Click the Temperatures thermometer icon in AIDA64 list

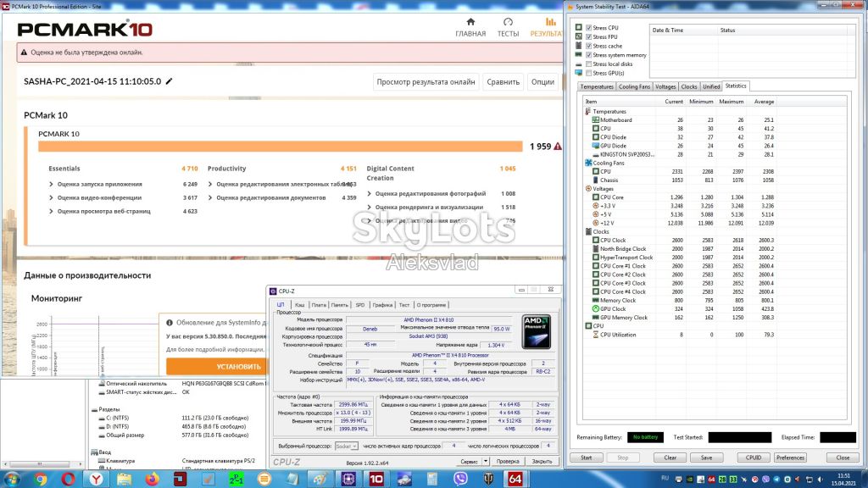588,111
